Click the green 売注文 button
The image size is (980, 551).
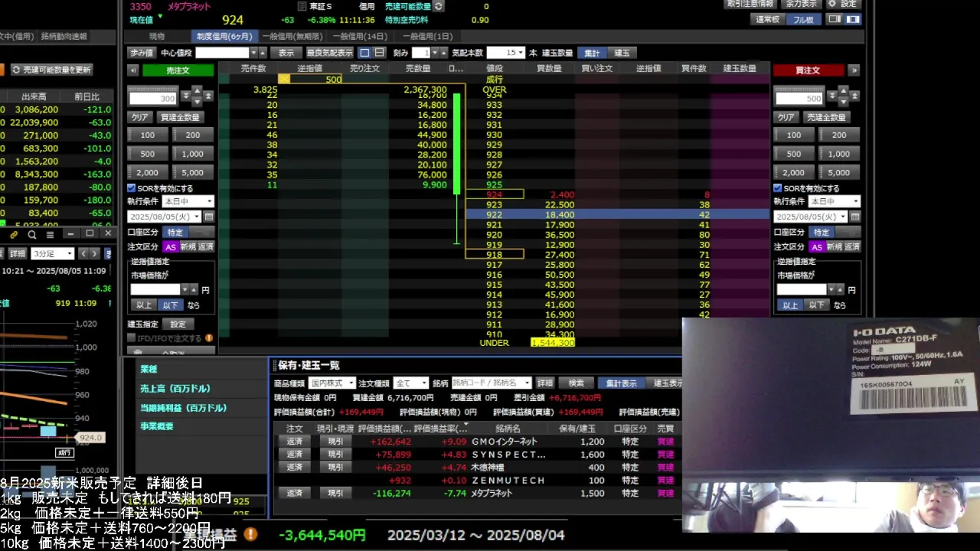click(x=178, y=70)
